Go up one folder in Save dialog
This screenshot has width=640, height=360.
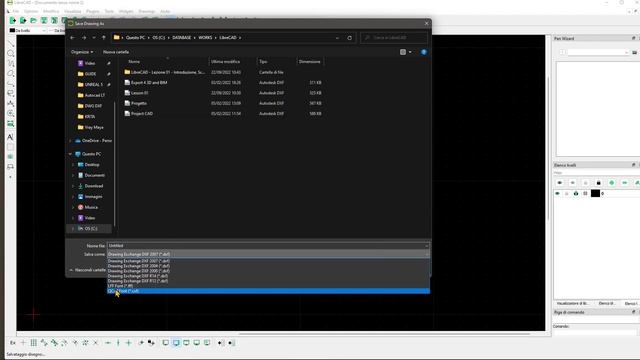(x=104, y=38)
